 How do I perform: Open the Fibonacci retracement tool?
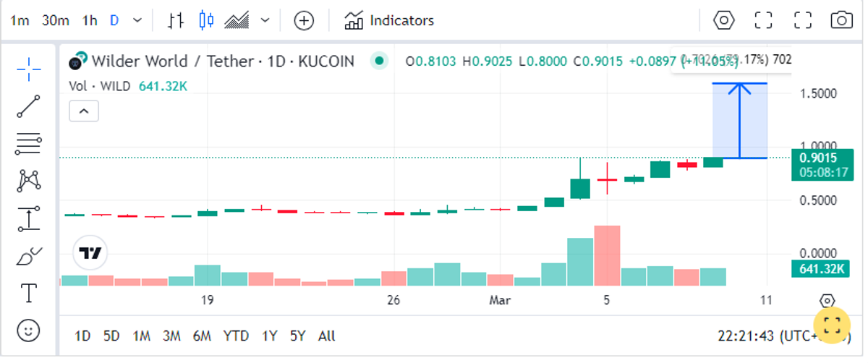point(28,144)
